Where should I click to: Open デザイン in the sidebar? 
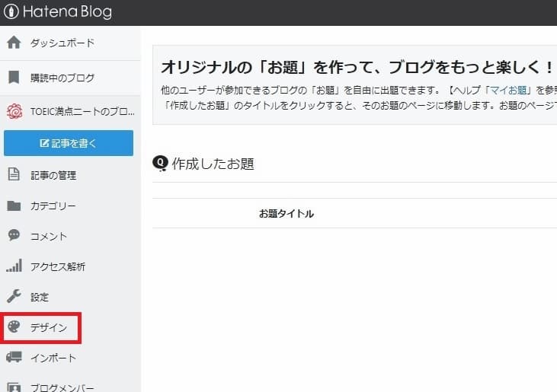pyautogui.click(x=48, y=327)
